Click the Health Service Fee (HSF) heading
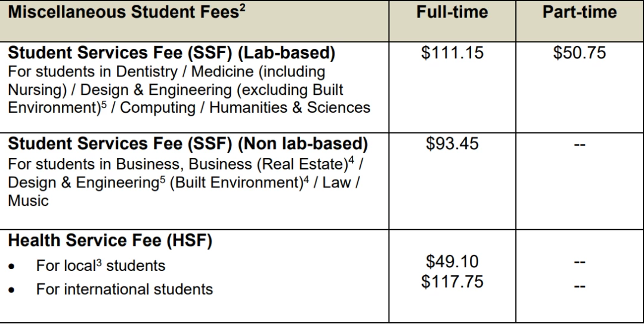644x324 pixels. click(x=110, y=241)
